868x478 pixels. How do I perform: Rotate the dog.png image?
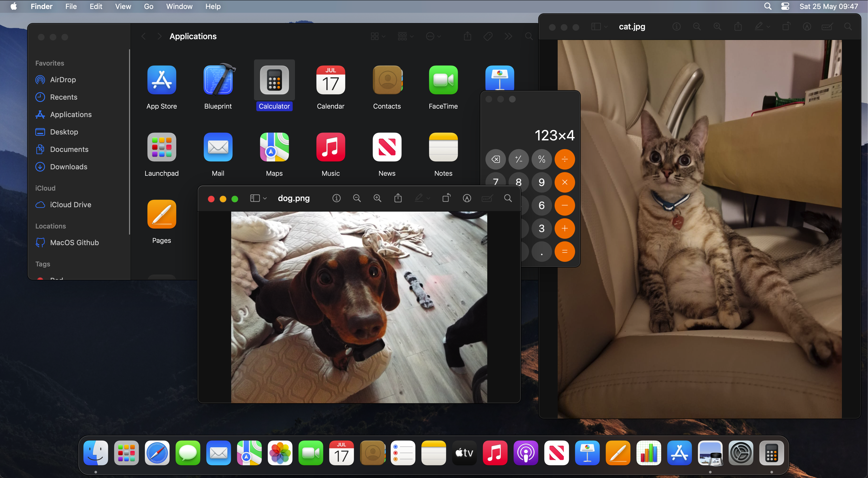click(x=446, y=198)
